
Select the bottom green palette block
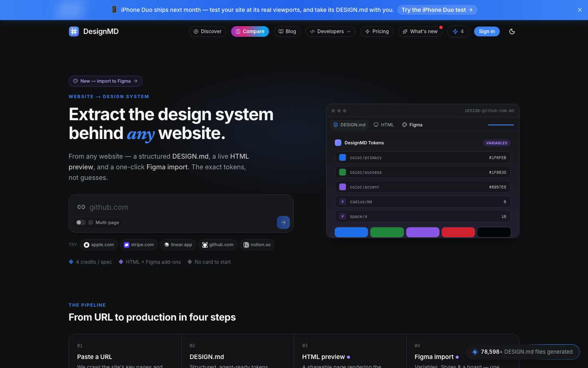(387, 232)
